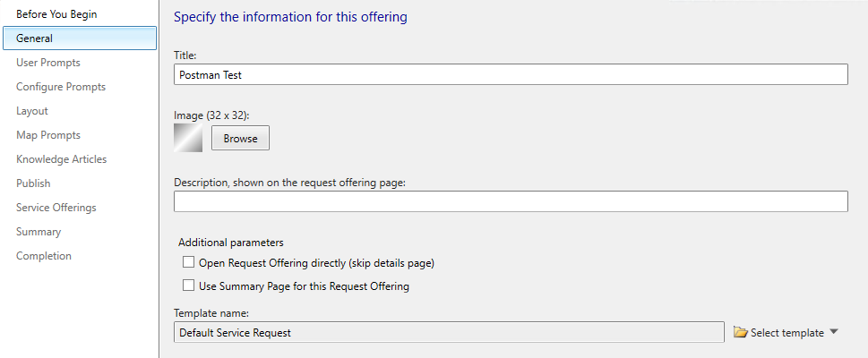Check Use Summary Page for this Request Offering
Screen dimensions: 868x358
189,286
